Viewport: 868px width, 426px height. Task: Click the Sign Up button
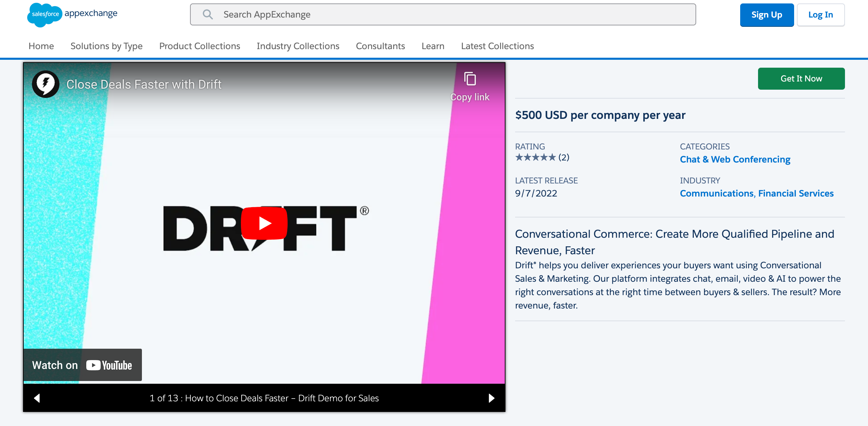(767, 15)
